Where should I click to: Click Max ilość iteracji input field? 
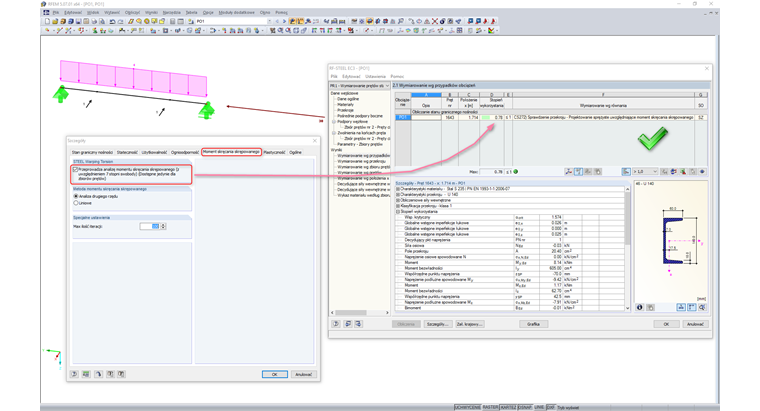(150, 226)
